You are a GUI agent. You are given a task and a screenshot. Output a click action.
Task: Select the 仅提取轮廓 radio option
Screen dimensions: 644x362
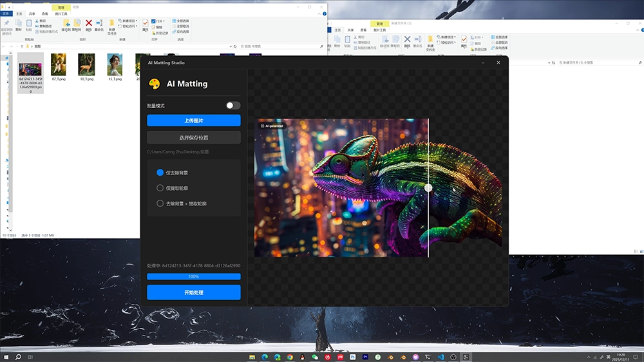(160, 188)
